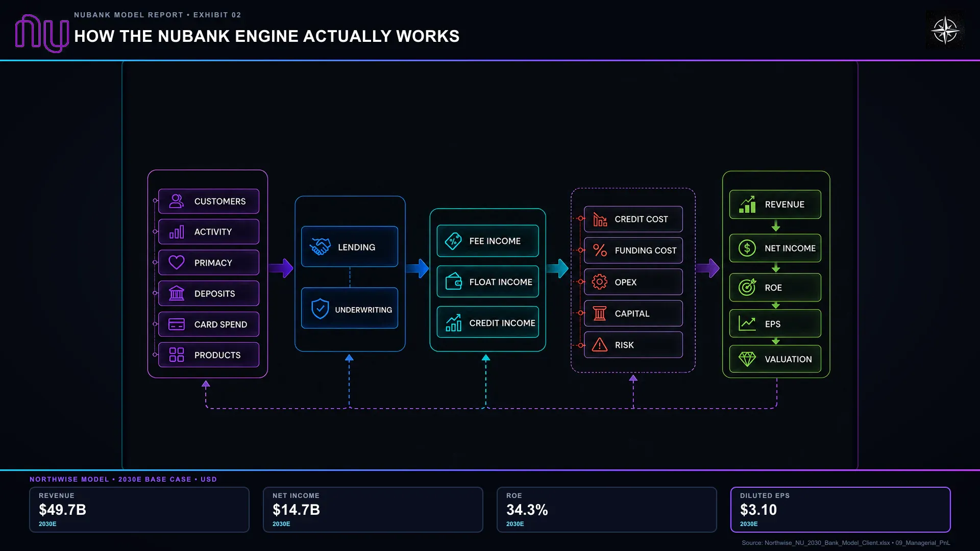
Task: Select the Revenue $49.7B metric card
Action: pyautogui.click(x=139, y=510)
